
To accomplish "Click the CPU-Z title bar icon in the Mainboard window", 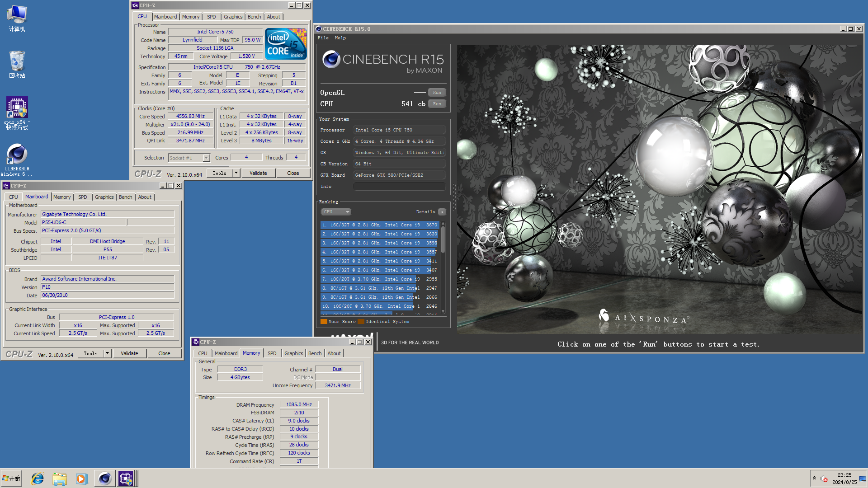I will point(6,186).
